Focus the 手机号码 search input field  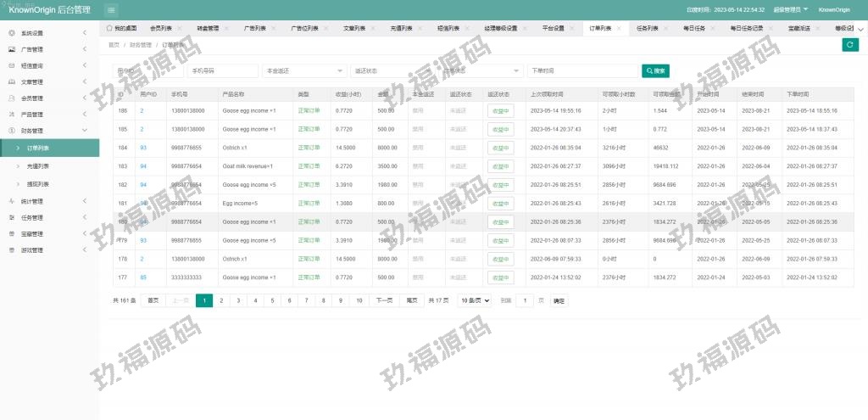point(221,71)
